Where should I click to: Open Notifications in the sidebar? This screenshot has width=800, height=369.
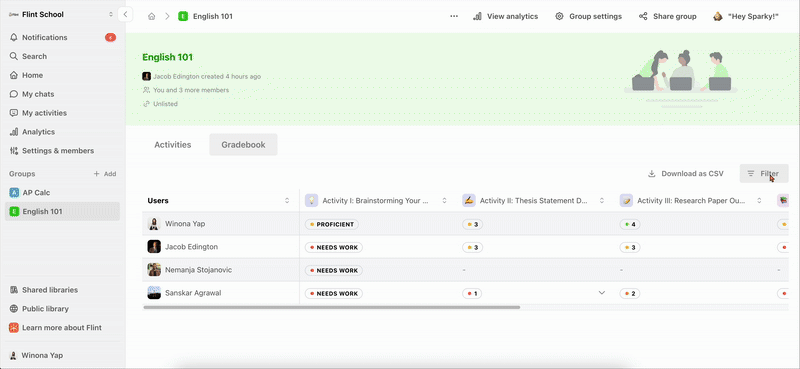tap(62, 37)
